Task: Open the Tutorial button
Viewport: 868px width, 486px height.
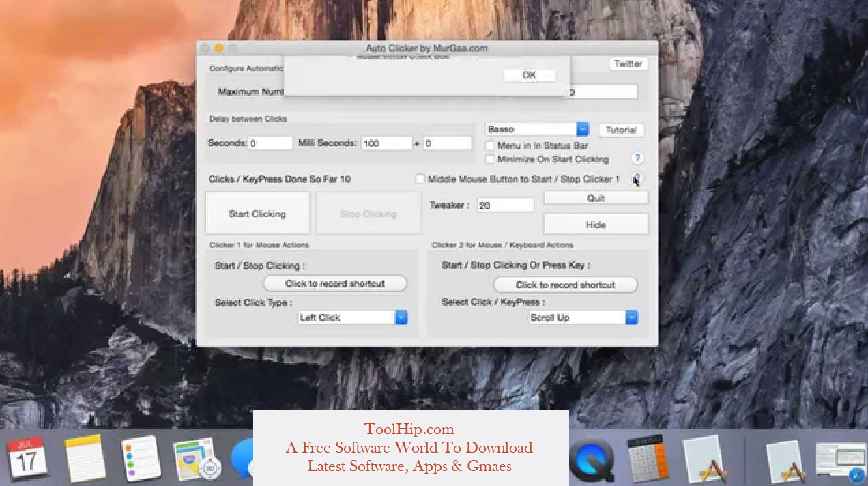Action: pyautogui.click(x=621, y=130)
